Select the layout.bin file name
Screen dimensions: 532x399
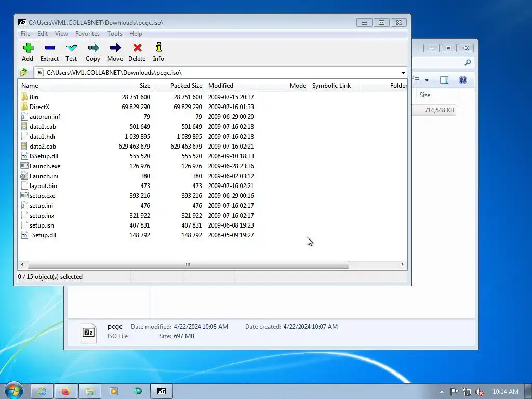43,186
